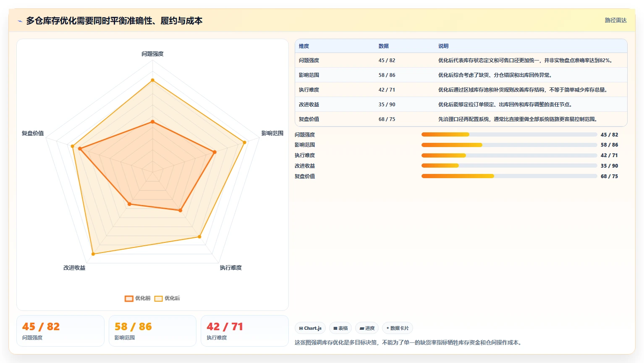Click the 优化后 data point on 问题强度 axis
The image size is (644, 363).
tap(152, 80)
